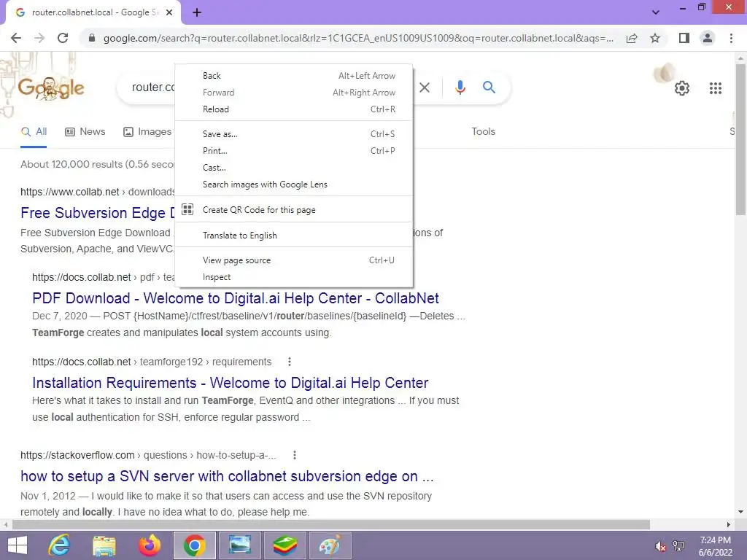The image size is (747, 560).
Task: Select Back in the context menu
Action: pyautogui.click(x=294, y=76)
